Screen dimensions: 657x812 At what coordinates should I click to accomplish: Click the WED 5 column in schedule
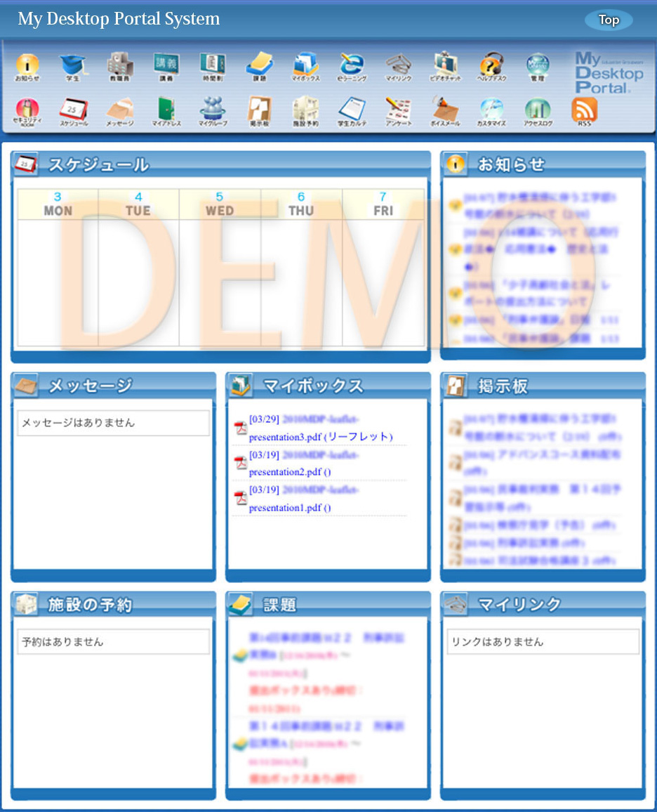coord(220,281)
